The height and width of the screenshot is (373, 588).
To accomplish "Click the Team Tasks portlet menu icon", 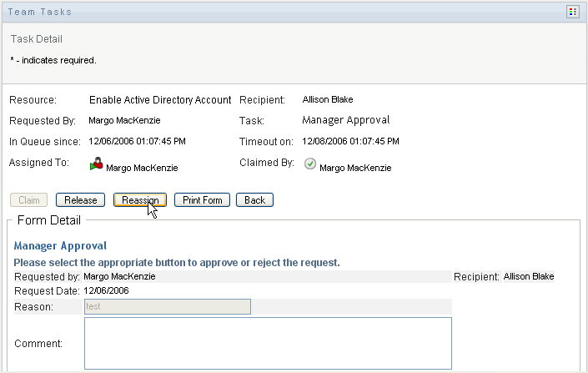I will pyautogui.click(x=573, y=12).
